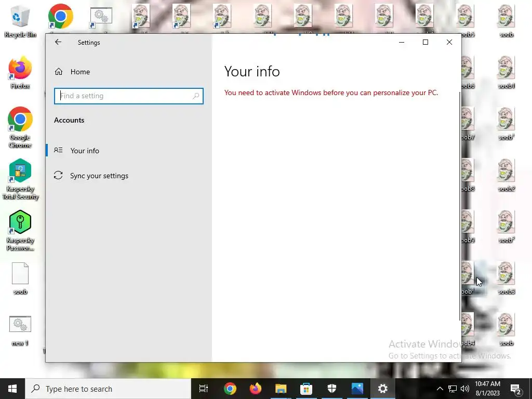Close the Settings window
This screenshot has height=399, width=532.
(449, 42)
